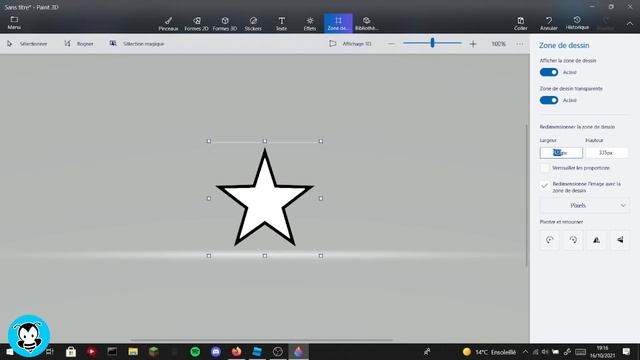Click the left-middle canvas resize handle

pyautogui.click(x=209, y=199)
